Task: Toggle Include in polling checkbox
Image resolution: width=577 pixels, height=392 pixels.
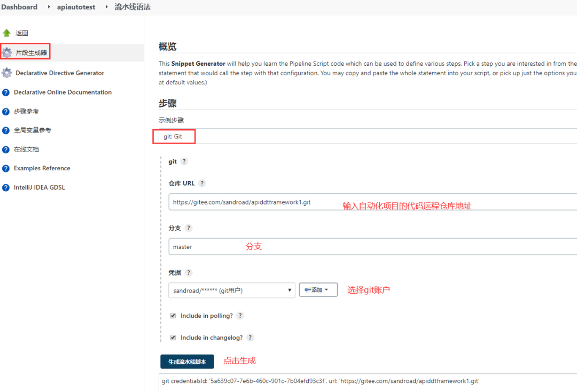Action: pos(173,316)
